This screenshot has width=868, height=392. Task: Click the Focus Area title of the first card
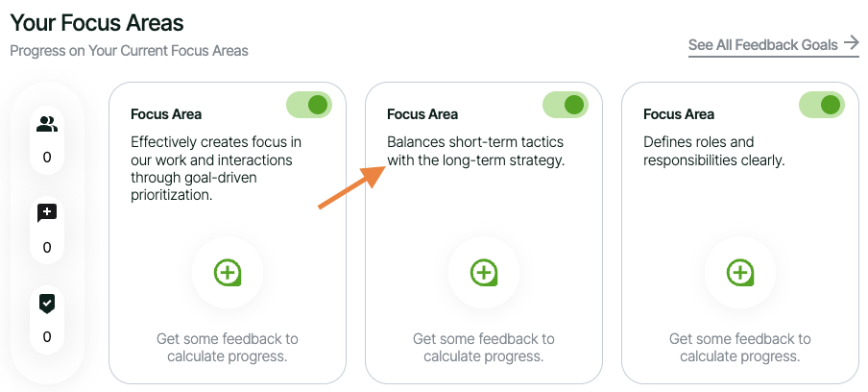(166, 114)
